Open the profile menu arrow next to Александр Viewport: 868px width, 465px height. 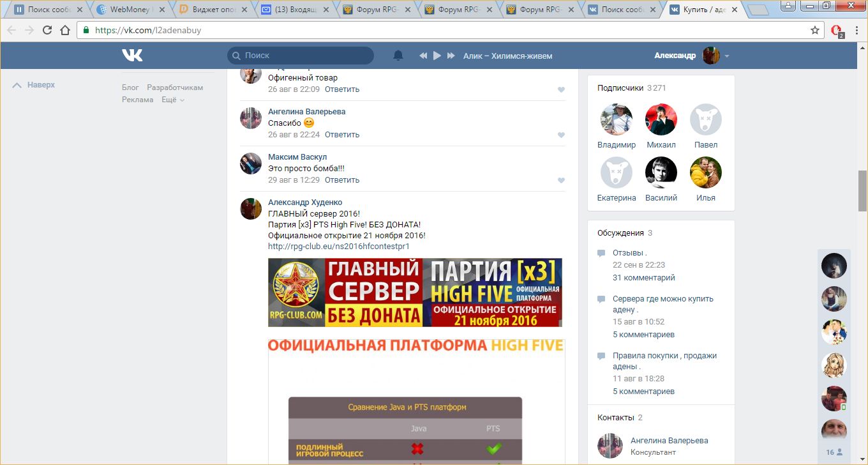coord(727,56)
